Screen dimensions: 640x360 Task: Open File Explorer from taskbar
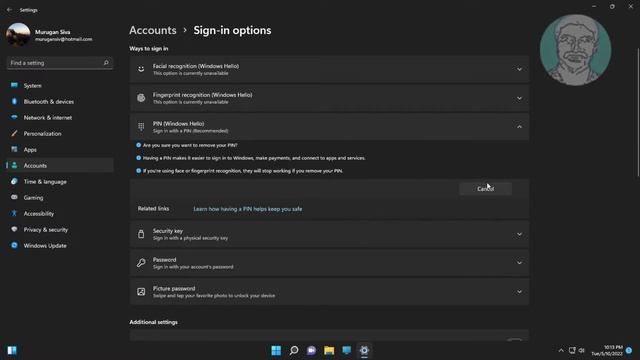[x=329, y=350]
